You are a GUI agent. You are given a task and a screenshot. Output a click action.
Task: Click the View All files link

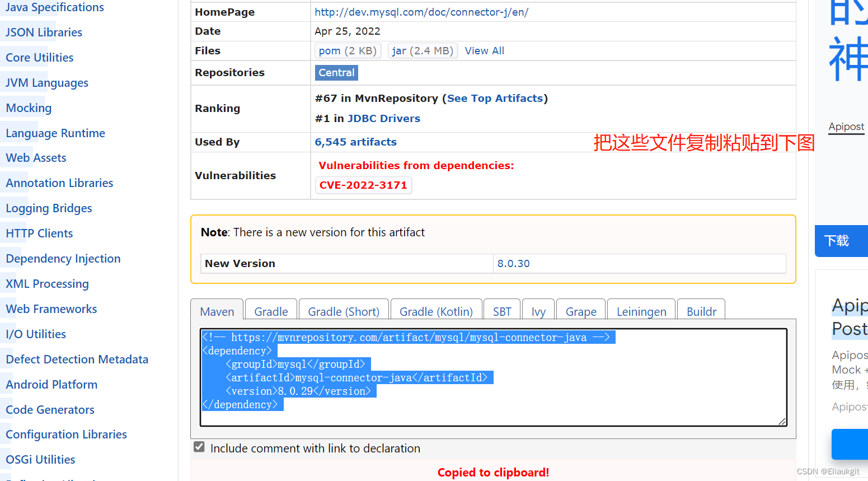coord(484,50)
